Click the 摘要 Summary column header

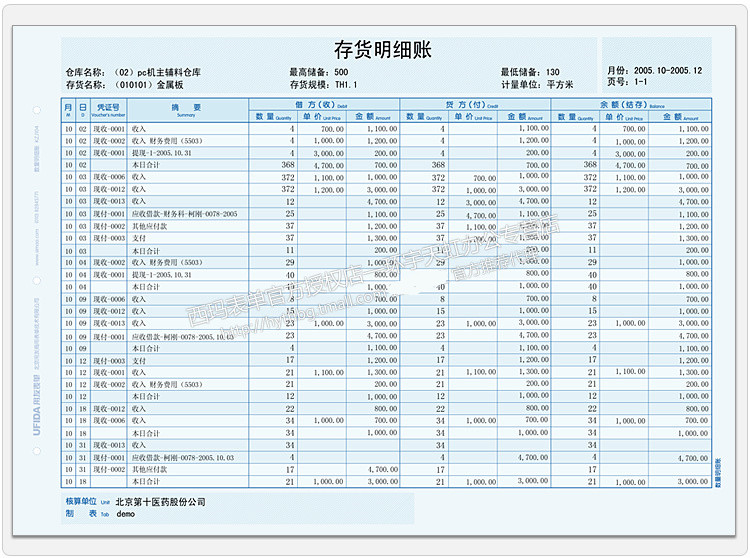click(187, 110)
